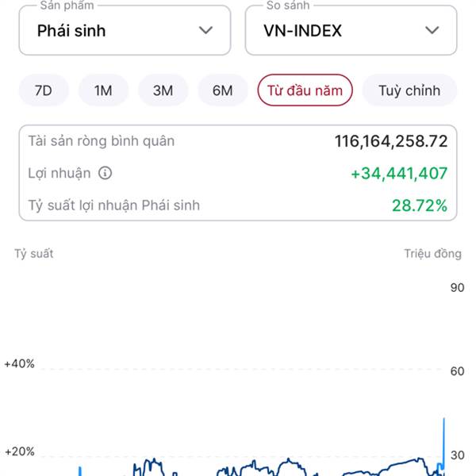Image resolution: width=476 pixels, height=476 pixels.
Task: Switch to the 6M period
Action: coord(222,90)
